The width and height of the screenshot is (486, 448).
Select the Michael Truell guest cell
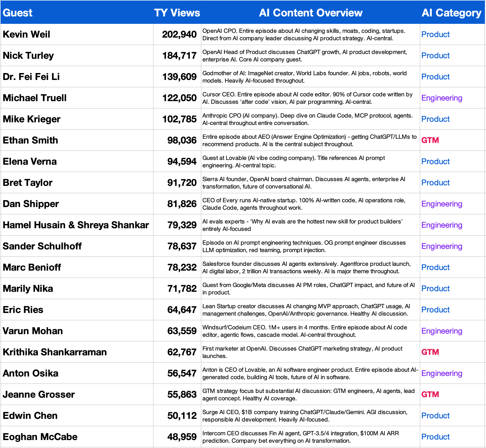(77, 98)
